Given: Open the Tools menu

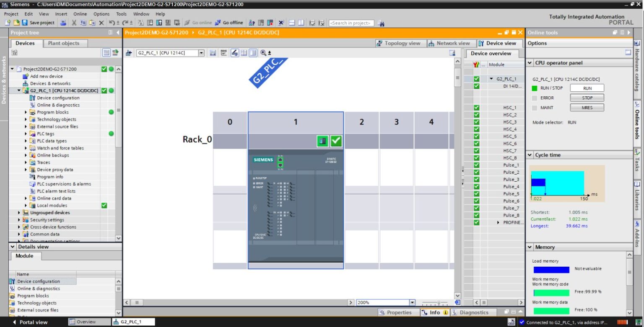Looking at the screenshot, I should pos(122,14).
